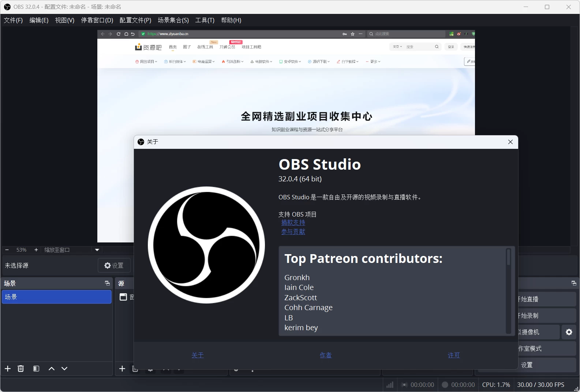Click contributor name Gronkh
The image size is (580, 392).
pyautogui.click(x=297, y=278)
